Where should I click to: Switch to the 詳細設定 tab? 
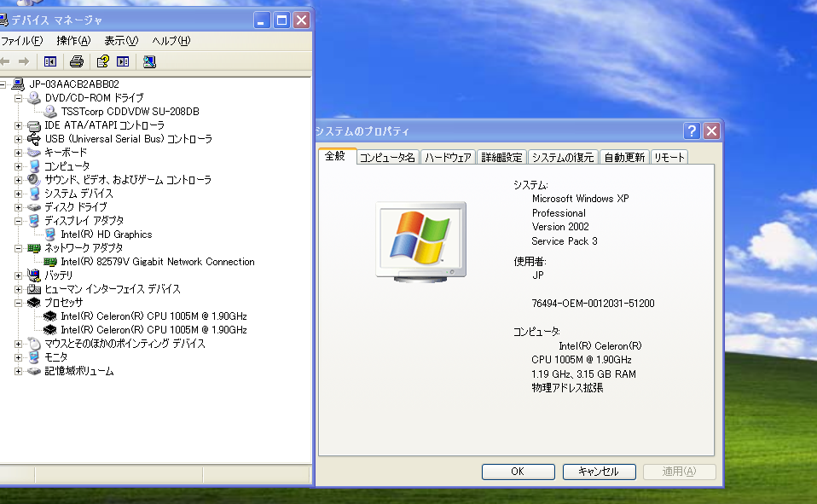(501, 158)
